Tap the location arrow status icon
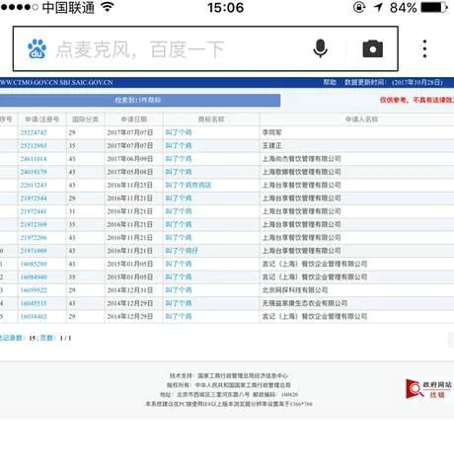The width and height of the screenshot is (454, 476). click(x=378, y=7)
